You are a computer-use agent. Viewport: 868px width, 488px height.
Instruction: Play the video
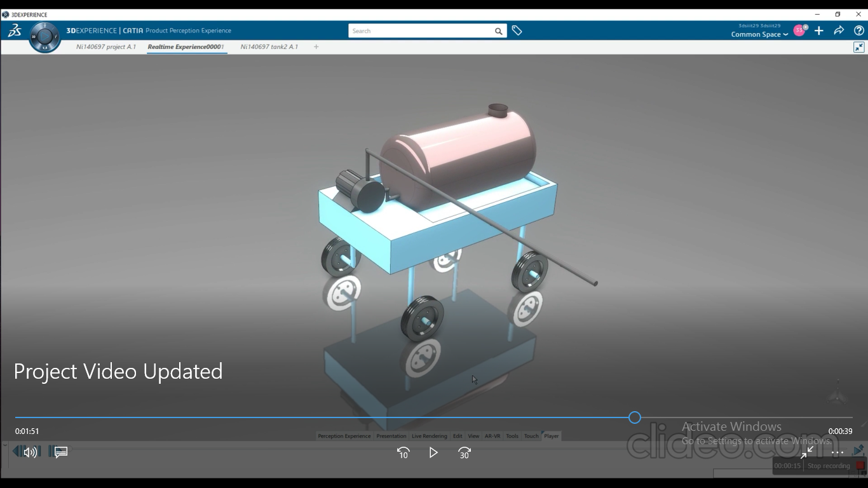[x=433, y=452]
